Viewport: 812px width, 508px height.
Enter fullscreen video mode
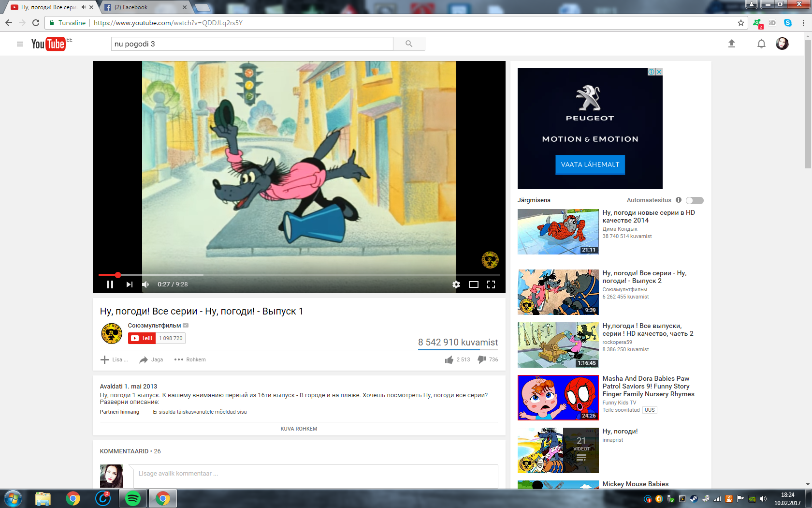pos(491,284)
